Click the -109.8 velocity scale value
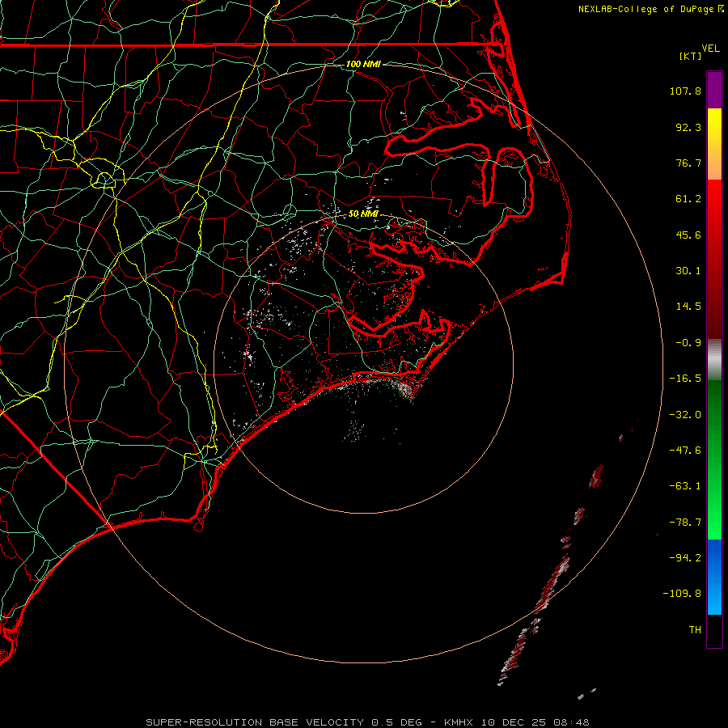Viewport: 728px width, 728px height. click(x=683, y=594)
